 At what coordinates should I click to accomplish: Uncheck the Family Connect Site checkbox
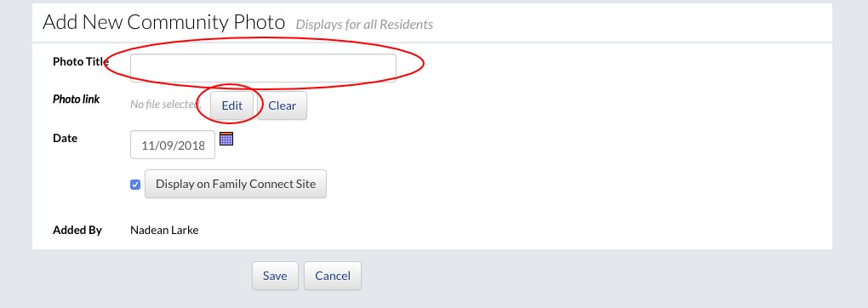(x=135, y=185)
